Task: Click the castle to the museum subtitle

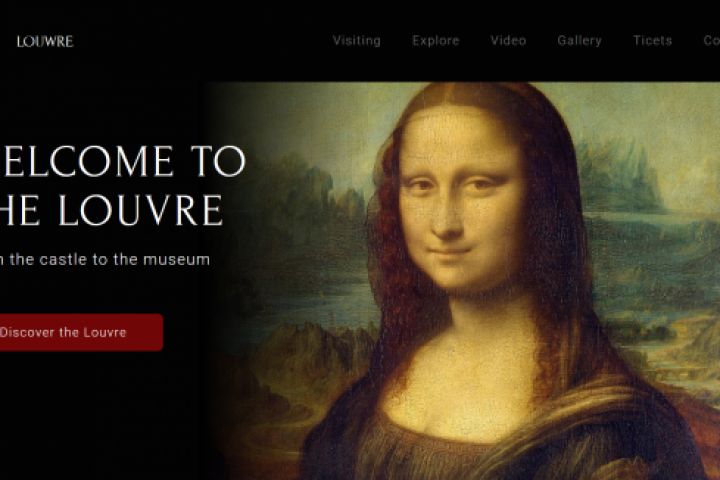Action: click(x=105, y=260)
